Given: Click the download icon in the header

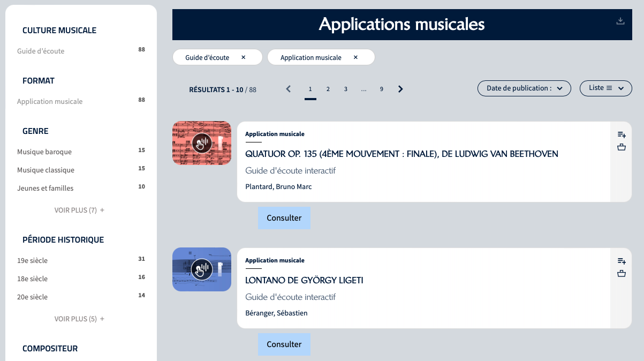Looking at the screenshot, I should 620,21.
